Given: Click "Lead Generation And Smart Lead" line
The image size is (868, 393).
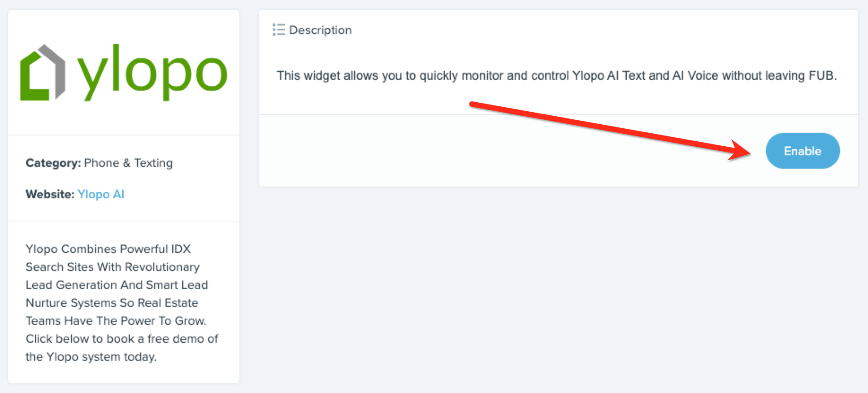Looking at the screenshot, I should [x=117, y=285].
